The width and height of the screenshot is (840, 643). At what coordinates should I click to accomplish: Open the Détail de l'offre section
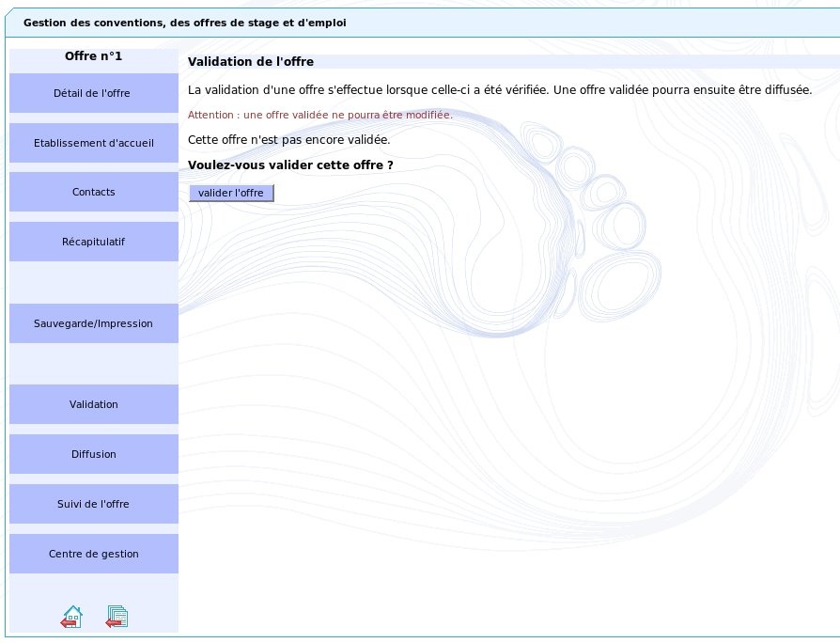coord(93,93)
